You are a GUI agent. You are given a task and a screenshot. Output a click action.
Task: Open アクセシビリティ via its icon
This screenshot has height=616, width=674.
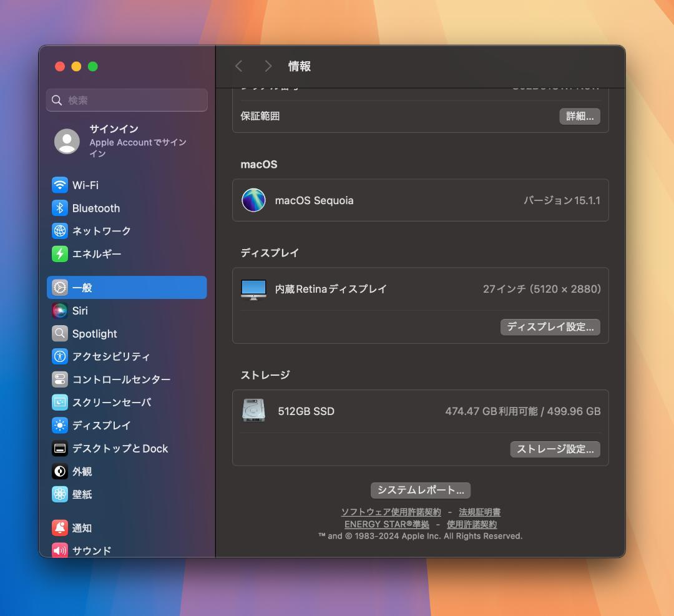tap(60, 356)
